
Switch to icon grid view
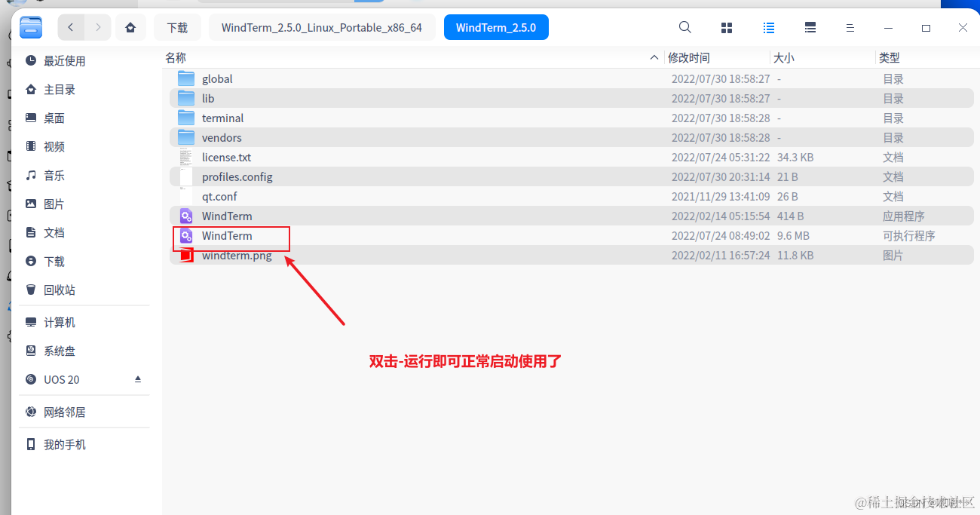[x=727, y=28]
